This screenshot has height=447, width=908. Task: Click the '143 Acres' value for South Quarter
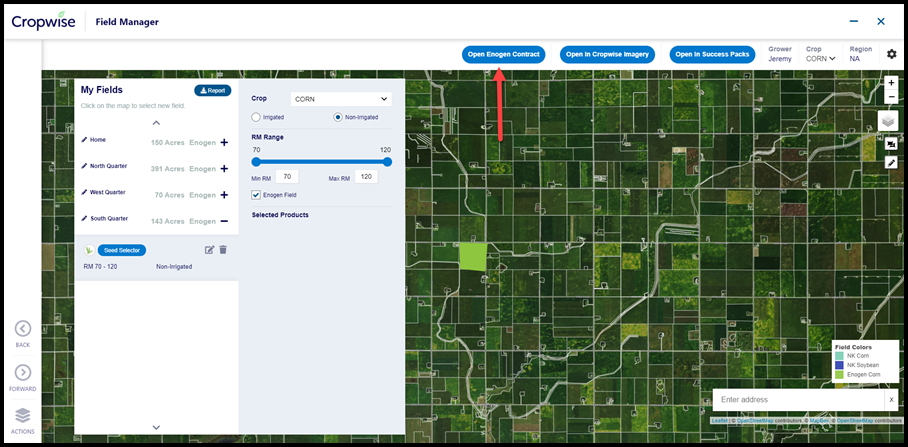[167, 221]
